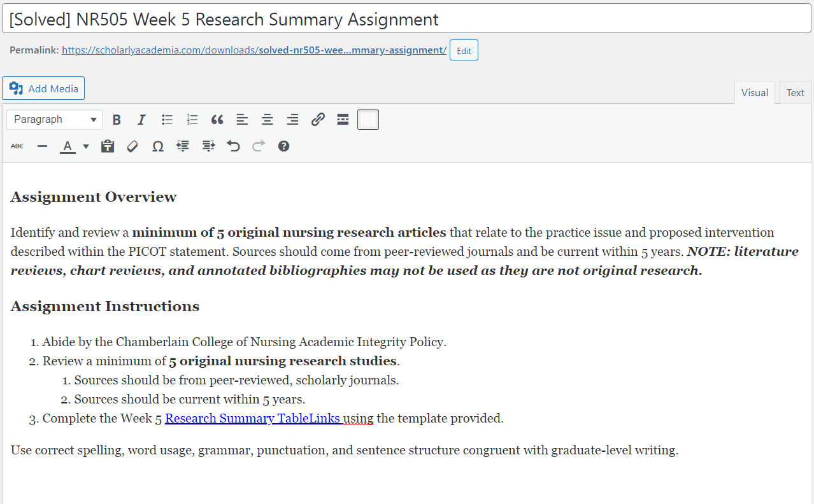Open special character Omega picker
Viewport: 814px width, 504px height.
pos(158,146)
